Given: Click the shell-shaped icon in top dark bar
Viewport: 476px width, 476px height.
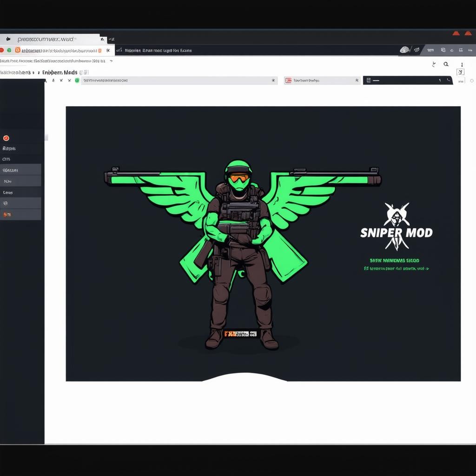Looking at the screenshot, I should [x=404, y=50].
